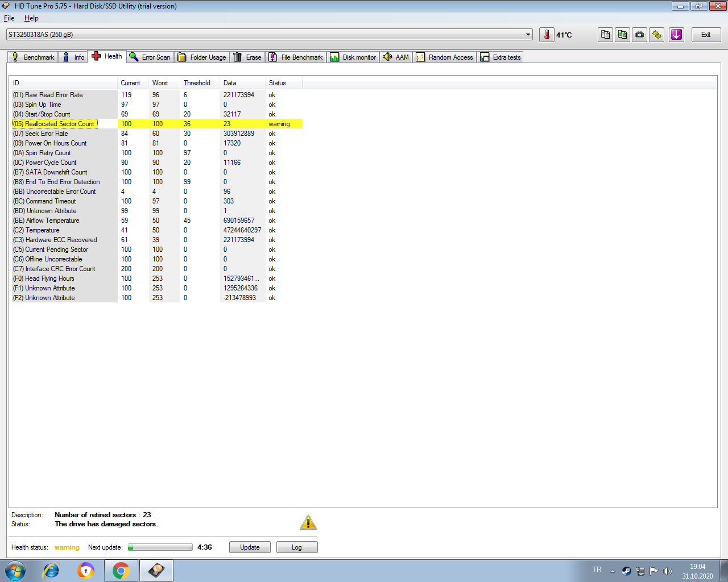728x582 pixels.
Task: Select the Interface CRC Error Count row
Action: pos(157,269)
